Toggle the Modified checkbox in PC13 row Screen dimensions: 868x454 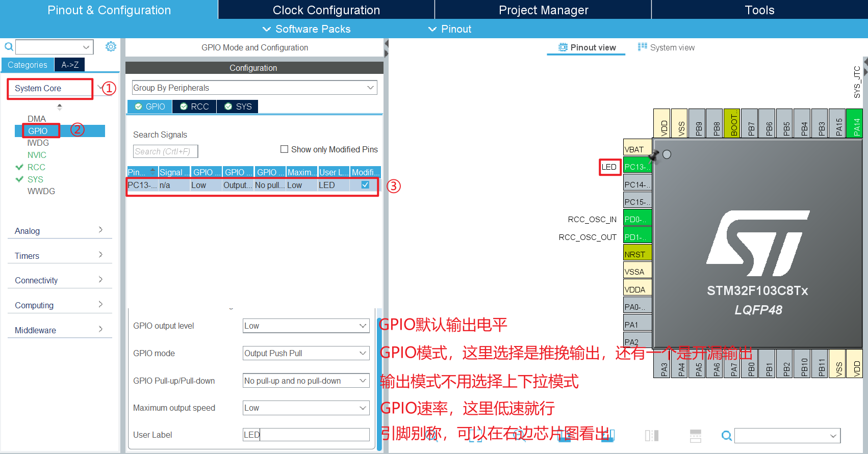click(x=365, y=185)
